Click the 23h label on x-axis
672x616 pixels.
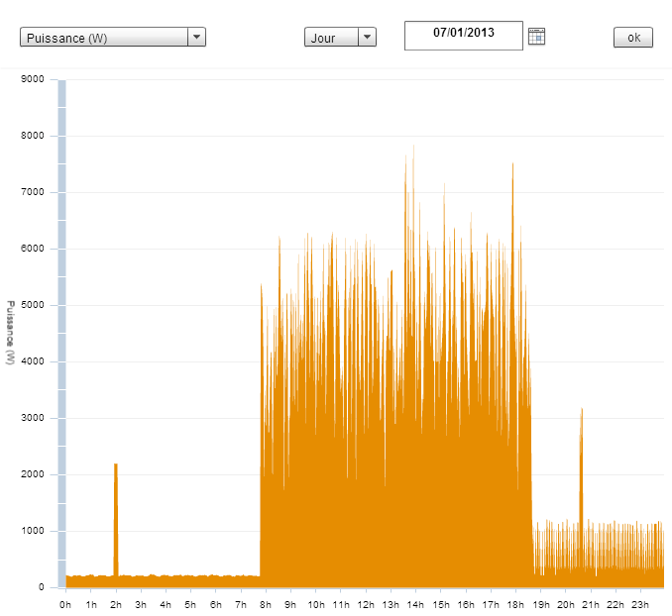[640, 604]
